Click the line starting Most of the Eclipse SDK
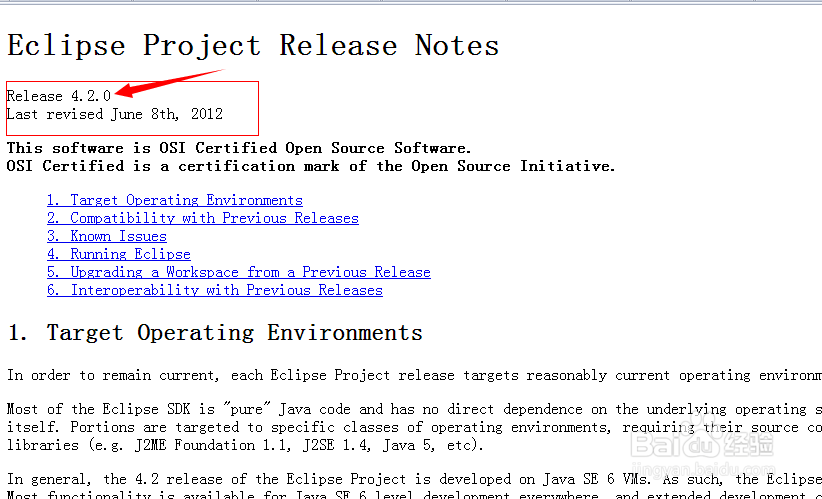Viewport: 822px width, 499px height. [x=414, y=409]
